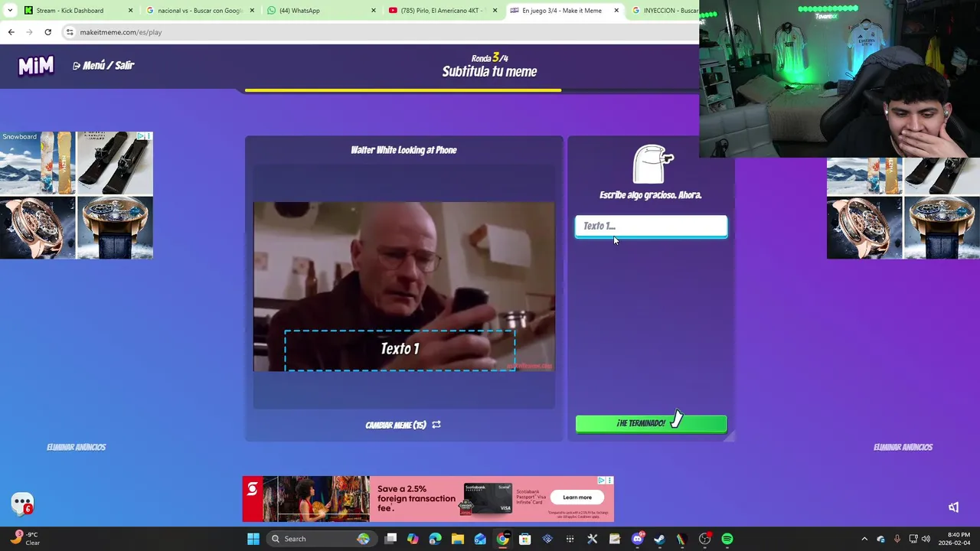Click the microphone tray icon
This screenshot has height=551, width=980.
click(897, 539)
